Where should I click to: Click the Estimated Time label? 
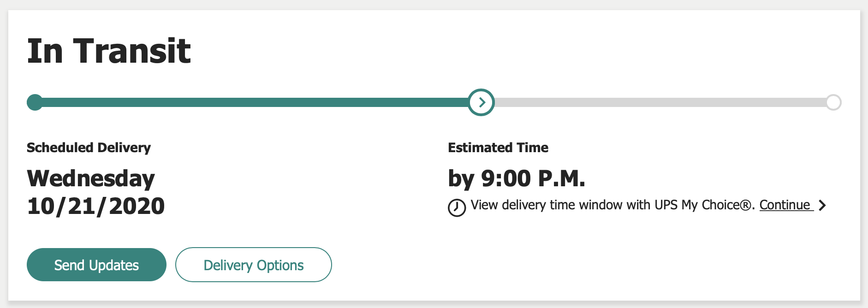click(x=498, y=148)
